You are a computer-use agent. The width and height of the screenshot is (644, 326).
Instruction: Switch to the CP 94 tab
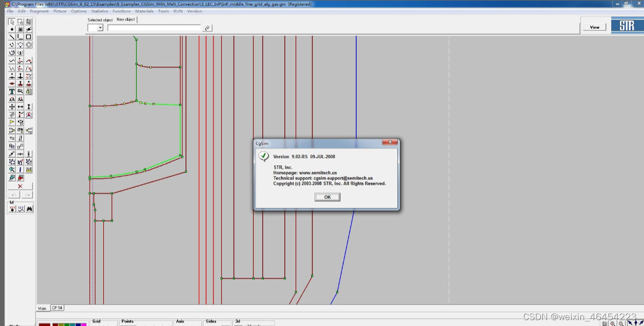coord(57,308)
